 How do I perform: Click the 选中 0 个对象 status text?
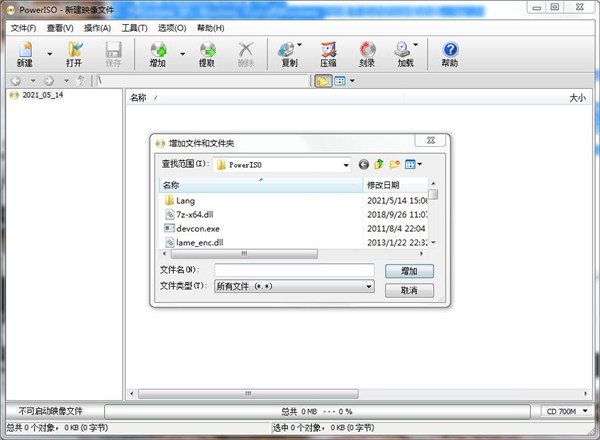point(323,427)
